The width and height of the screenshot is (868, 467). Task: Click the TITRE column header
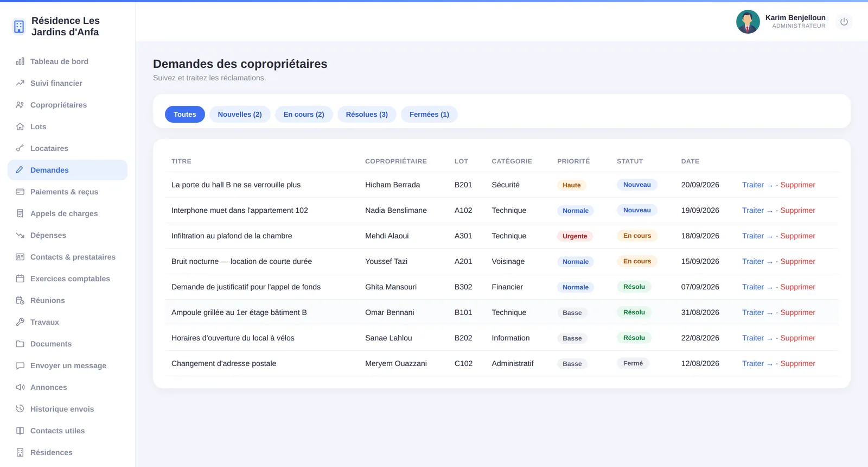pyautogui.click(x=181, y=161)
